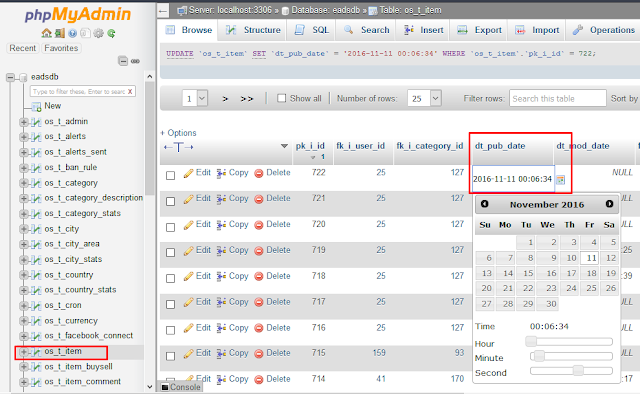Expand the + Options link
This screenshot has height=394, width=640.
(x=178, y=133)
